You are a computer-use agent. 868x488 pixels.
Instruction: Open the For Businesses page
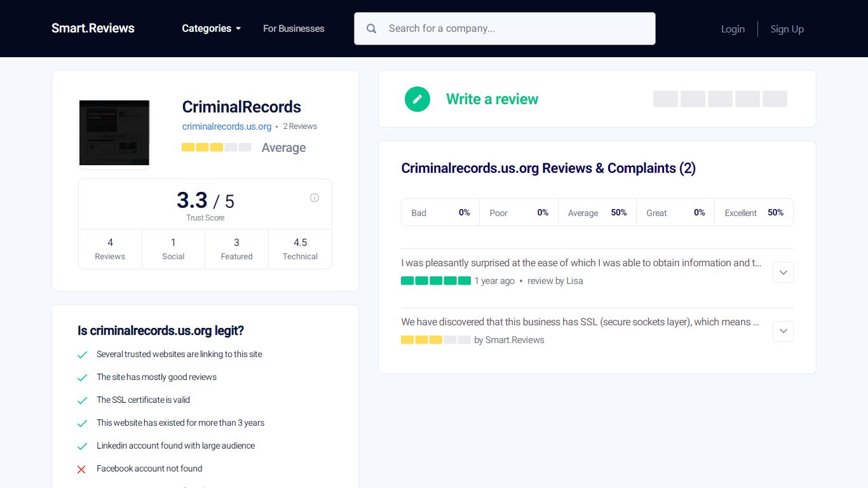point(294,29)
